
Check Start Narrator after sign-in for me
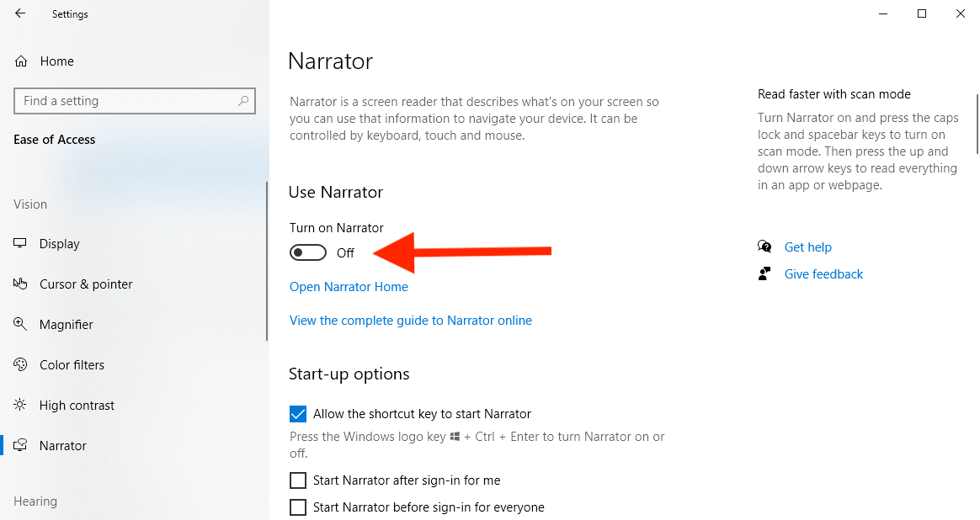tap(298, 480)
